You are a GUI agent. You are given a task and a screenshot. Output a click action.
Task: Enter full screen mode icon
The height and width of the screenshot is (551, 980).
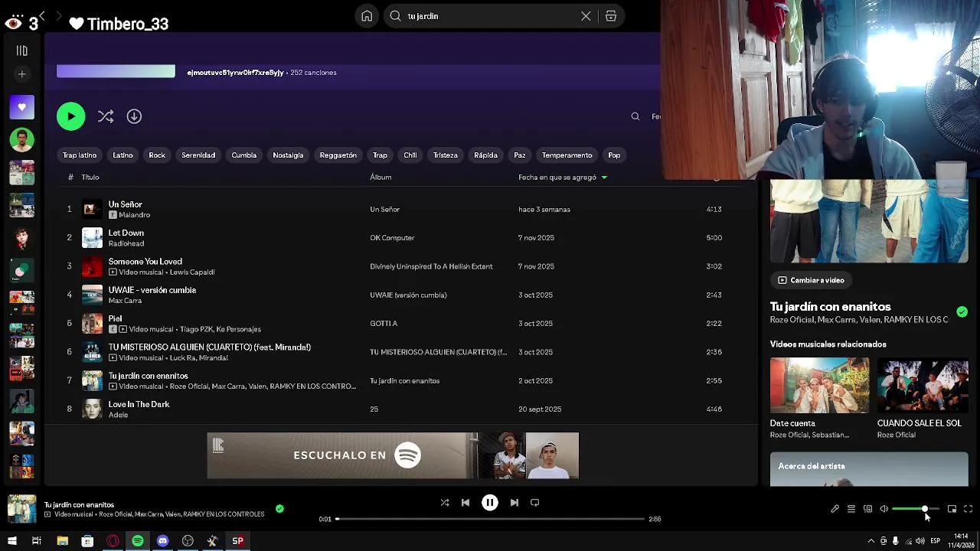point(968,509)
